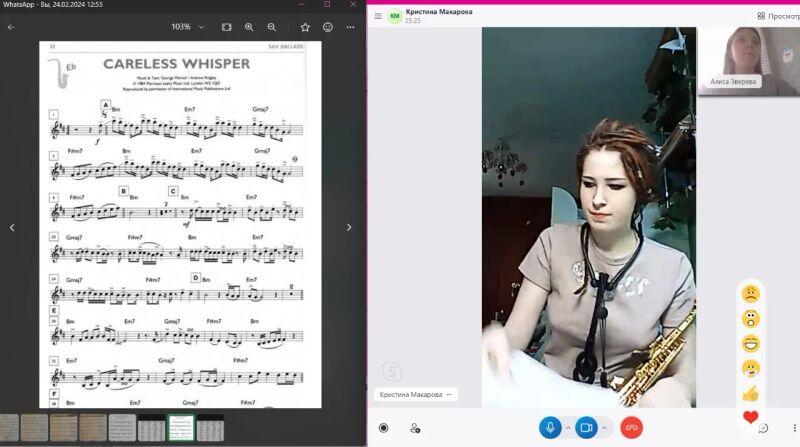800x447 pixels.
Task: End the call with red hang-up button
Action: [x=631, y=428]
